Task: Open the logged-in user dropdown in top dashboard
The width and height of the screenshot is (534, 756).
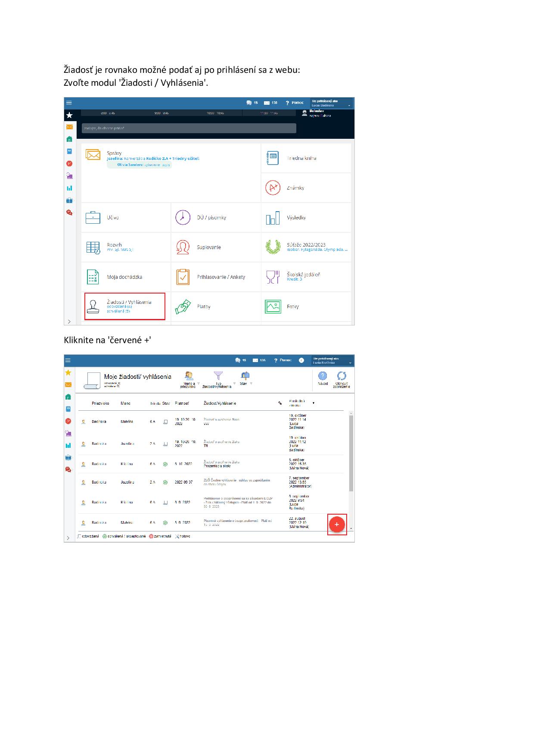Action: click(332, 103)
